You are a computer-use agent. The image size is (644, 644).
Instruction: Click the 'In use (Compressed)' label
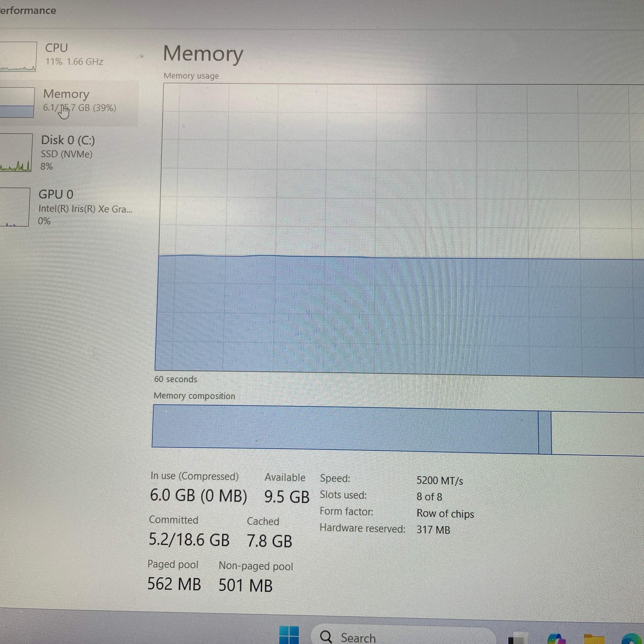194,476
